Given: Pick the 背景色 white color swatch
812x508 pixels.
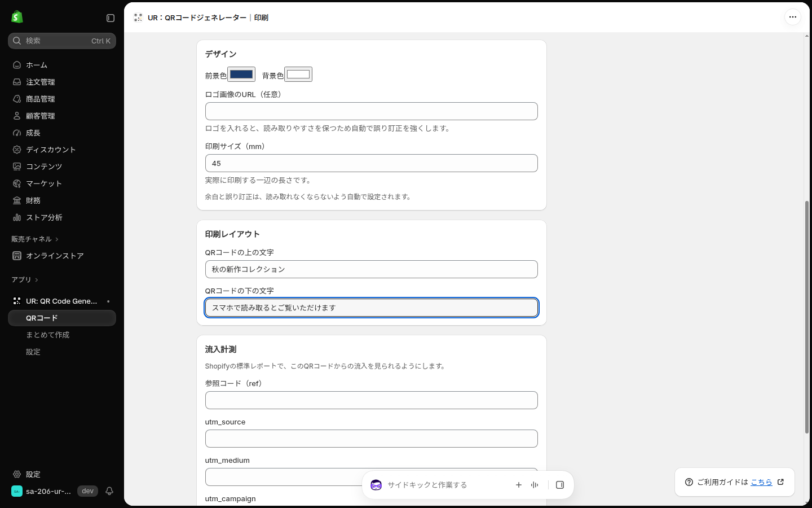Looking at the screenshot, I should [x=298, y=75].
